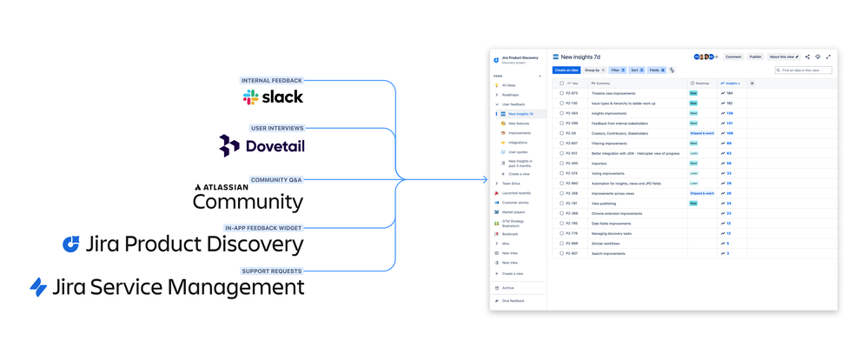Click the squiggle icon after Fields button

(672, 70)
